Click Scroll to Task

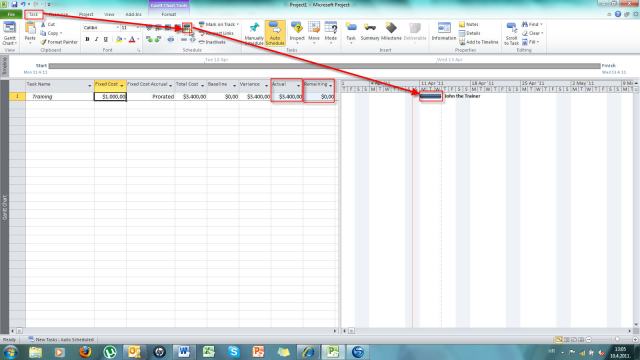click(x=511, y=33)
